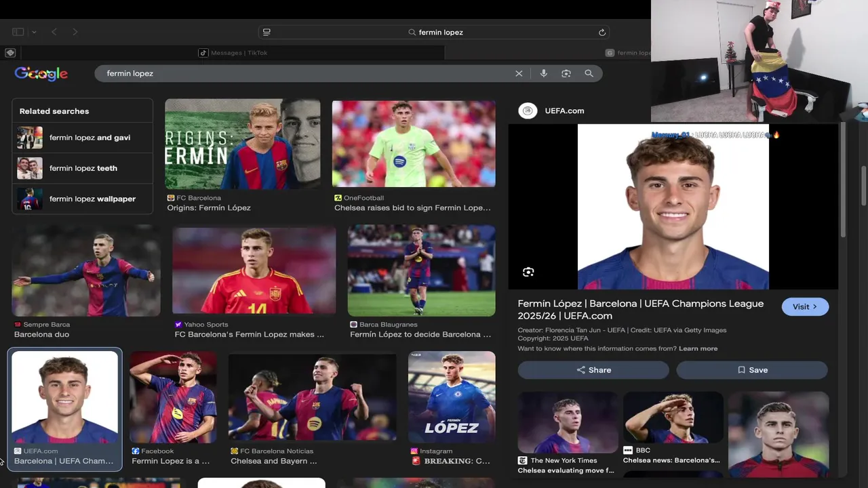Select related search fermin lopez wallpaper
The width and height of the screenshot is (868, 488).
click(x=83, y=199)
